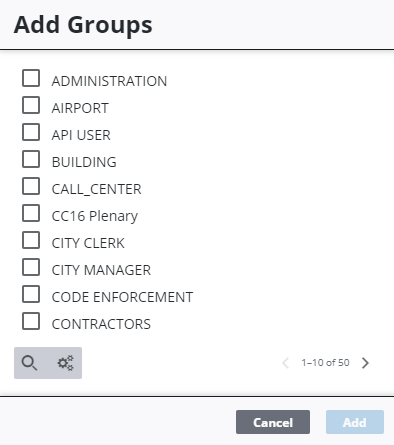394x445 pixels.
Task: Enable the API USER checkbox
Action: 31,132
